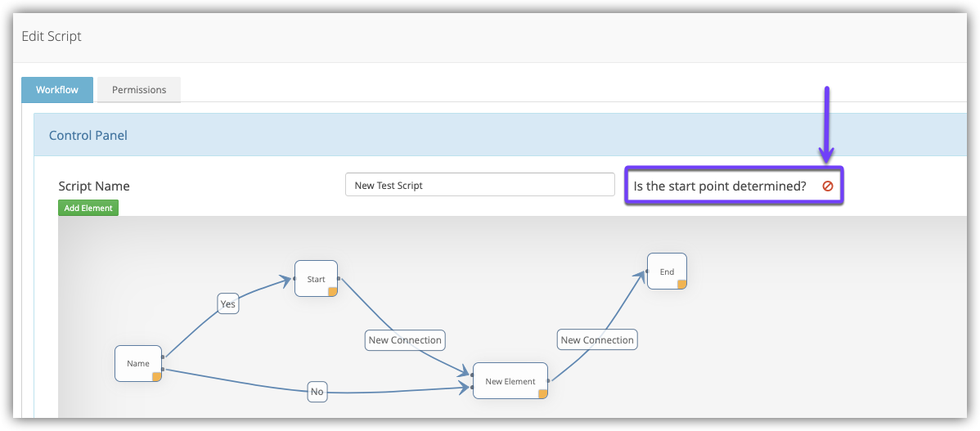The width and height of the screenshot is (980, 431).
Task: Click the red start point status icon
Action: click(827, 186)
